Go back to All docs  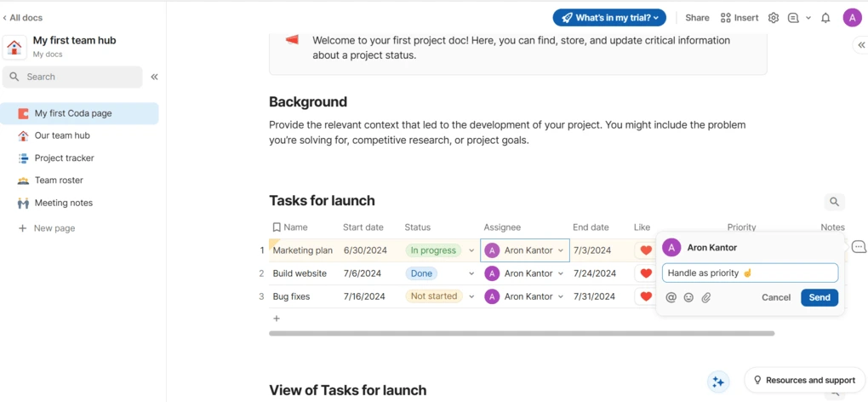coord(22,18)
